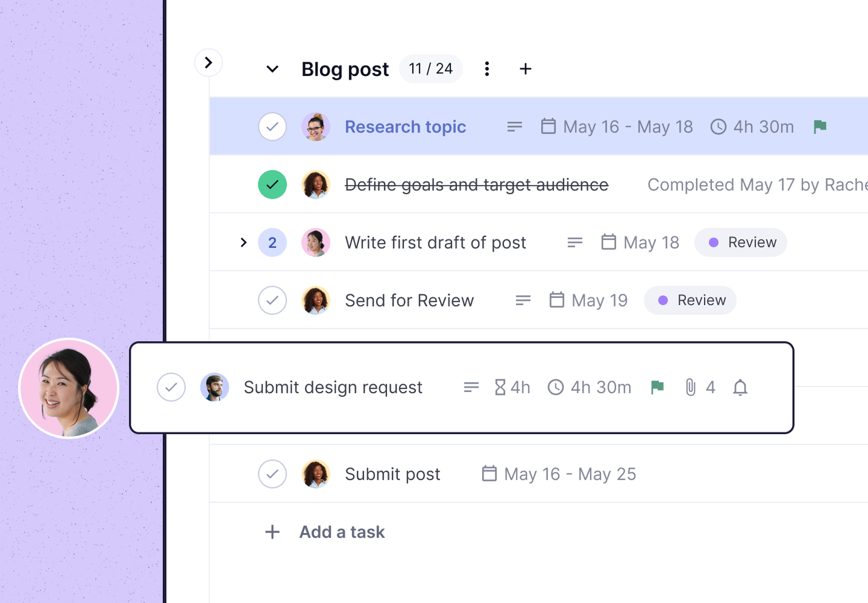Screen dimensions: 868x603
Task: Uncheck the completed Define goals and target audience task
Action: (272, 185)
